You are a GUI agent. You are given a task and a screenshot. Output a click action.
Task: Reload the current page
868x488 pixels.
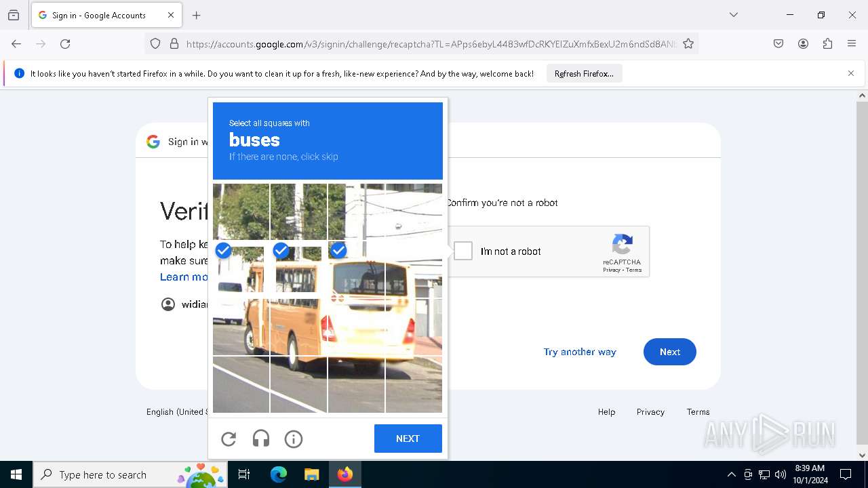pyautogui.click(x=65, y=44)
